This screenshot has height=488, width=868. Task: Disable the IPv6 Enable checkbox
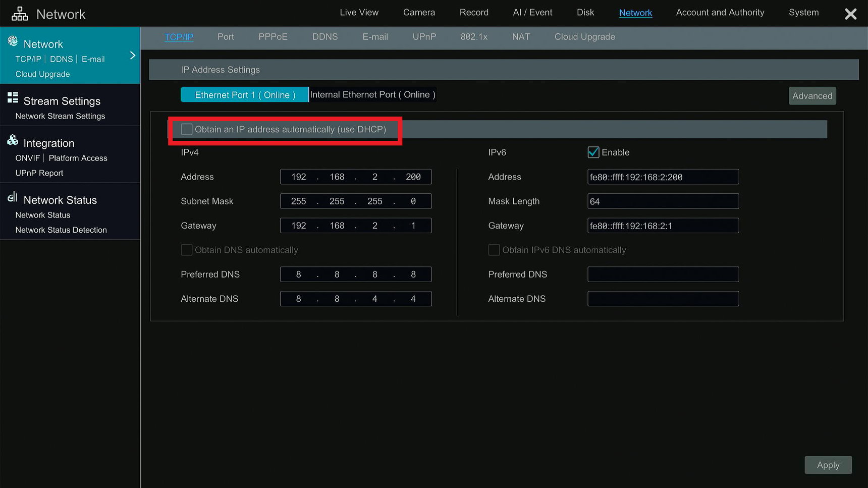click(x=593, y=152)
